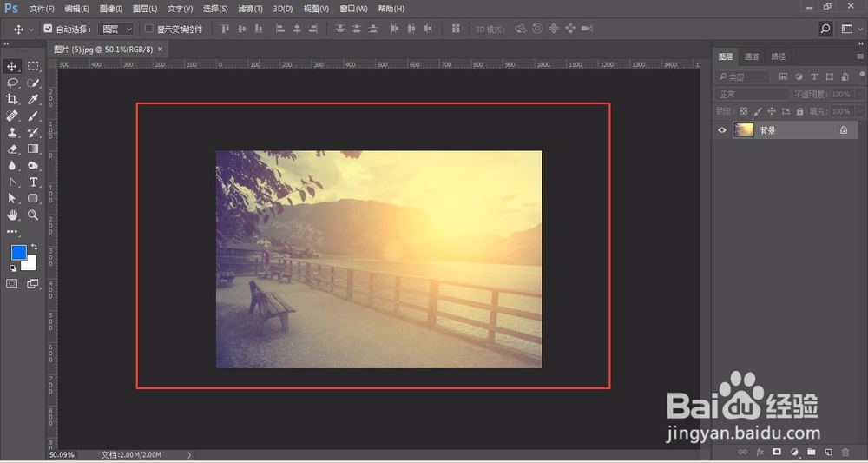This screenshot has height=463, width=868.
Task: Open the 滤镜(T) menu
Action: [x=250, y=9]
